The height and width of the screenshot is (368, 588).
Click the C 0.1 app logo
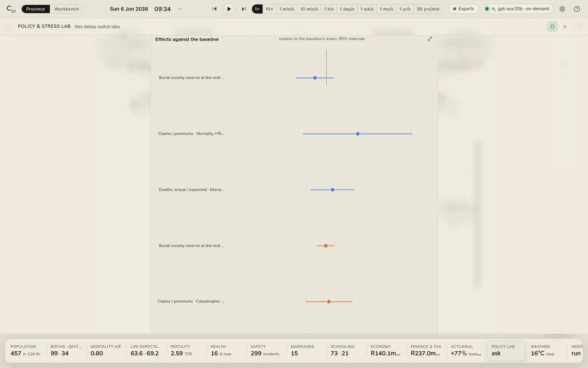11,9
